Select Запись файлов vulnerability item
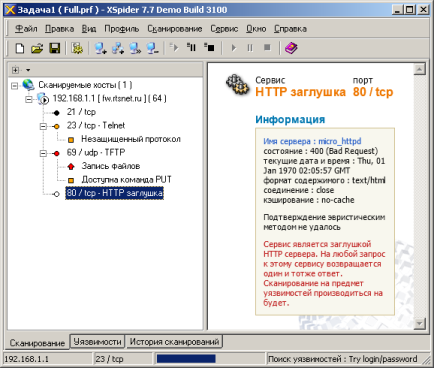 tap(111, 166)
